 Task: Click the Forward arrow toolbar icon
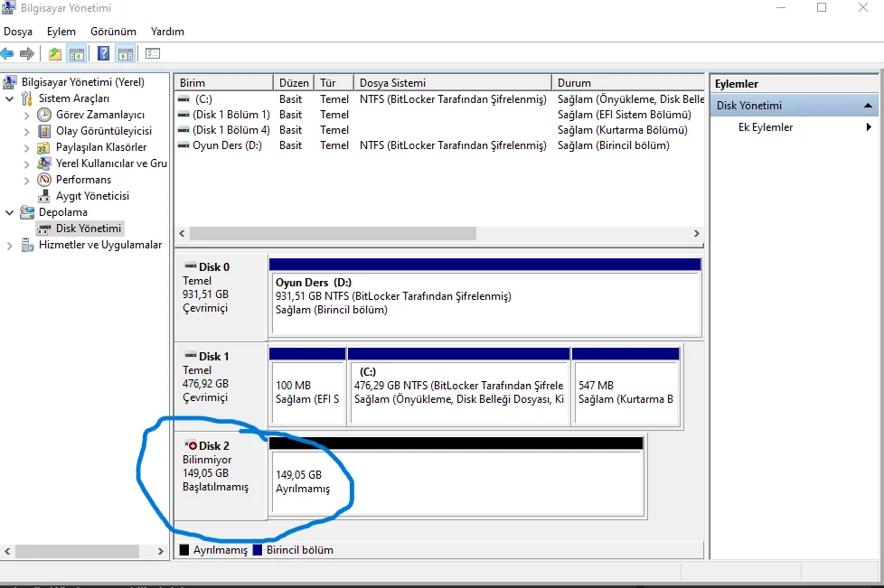(26, 54)
